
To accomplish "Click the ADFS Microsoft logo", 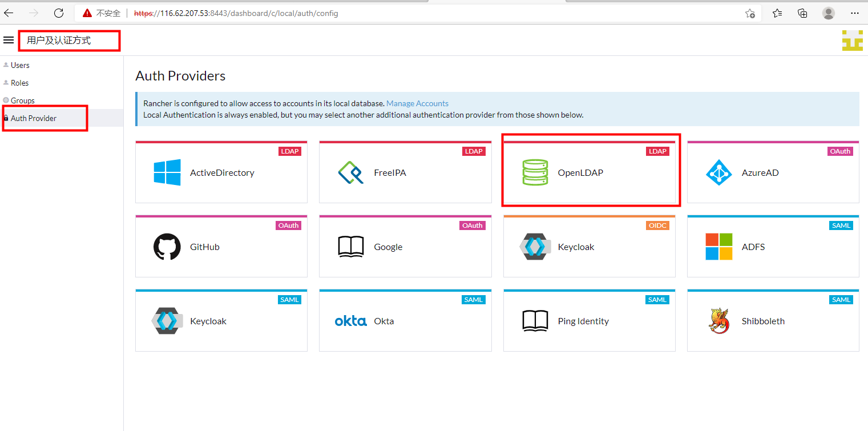I will 719,247.
